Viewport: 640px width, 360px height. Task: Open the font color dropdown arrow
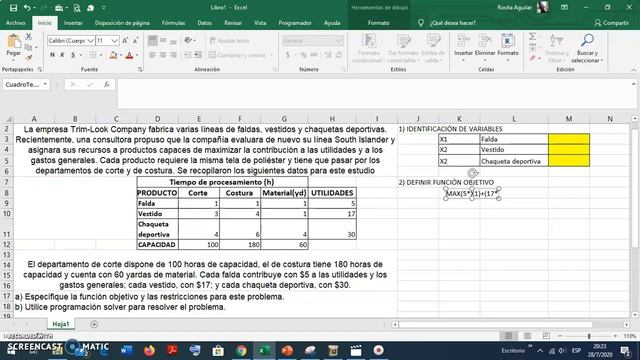137,55
